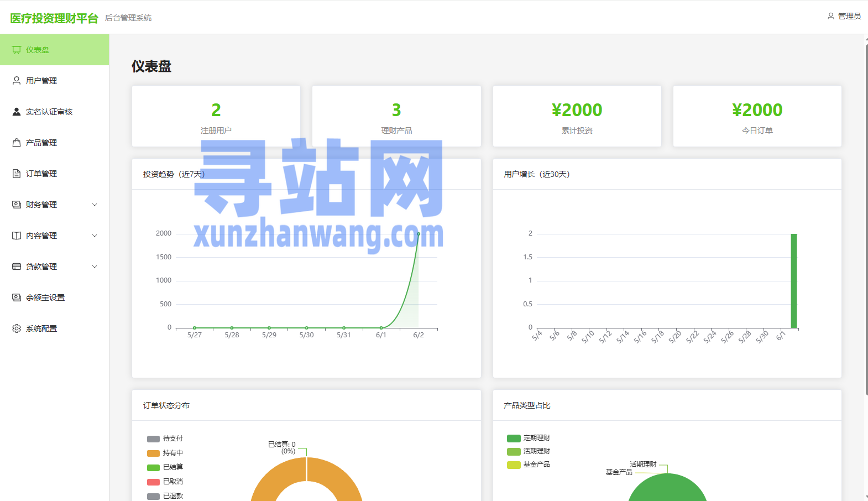
Task: Click the 医疗投资理财平台 logo title
Action: (x=54, y=18)
